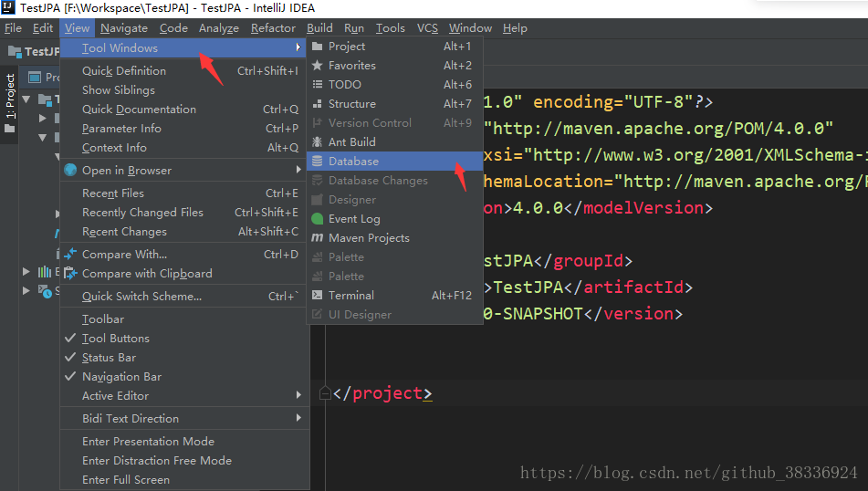Open the Project tool window entry

(394, 47)
